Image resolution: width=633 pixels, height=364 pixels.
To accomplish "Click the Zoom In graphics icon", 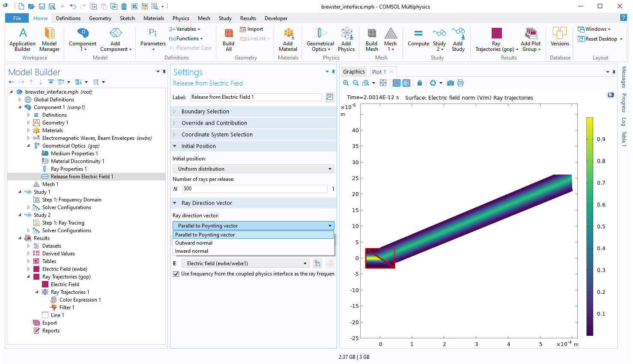I will click(x=346, y=83).
